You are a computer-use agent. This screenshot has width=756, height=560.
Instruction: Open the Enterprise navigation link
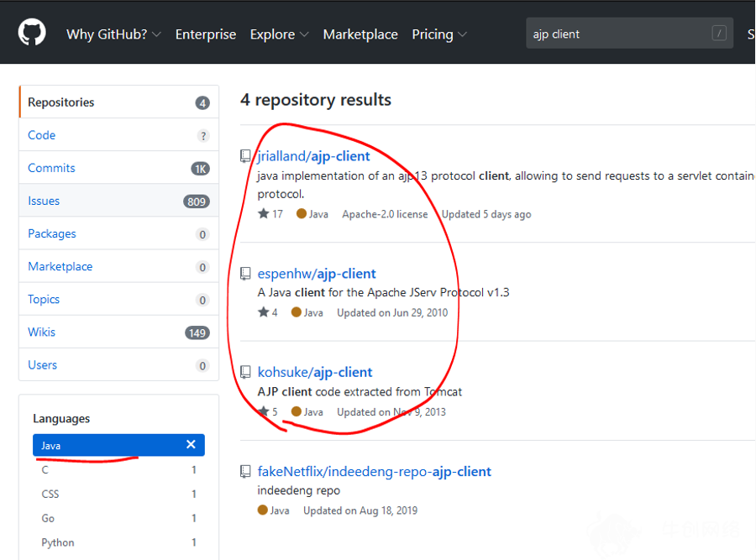coord(206,34)
